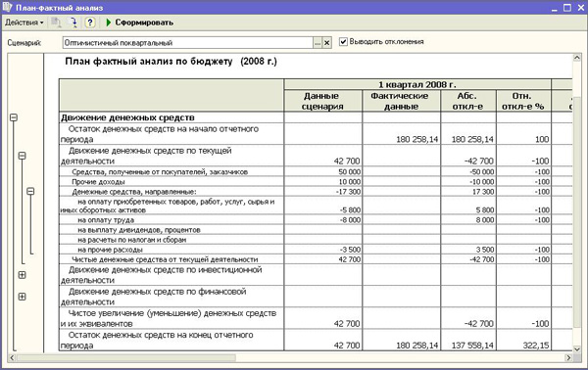The height and width of the screenshot is (370, 588).
Task: Click the Сформировать button
Action: pyautogui.click(x=140, y=23)
